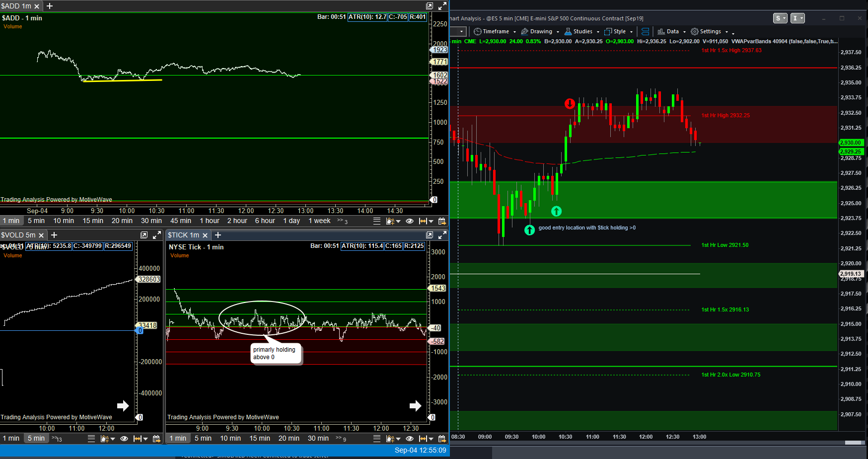Open the $VOLD chart bar menu icon

click(x=91, y=439)
